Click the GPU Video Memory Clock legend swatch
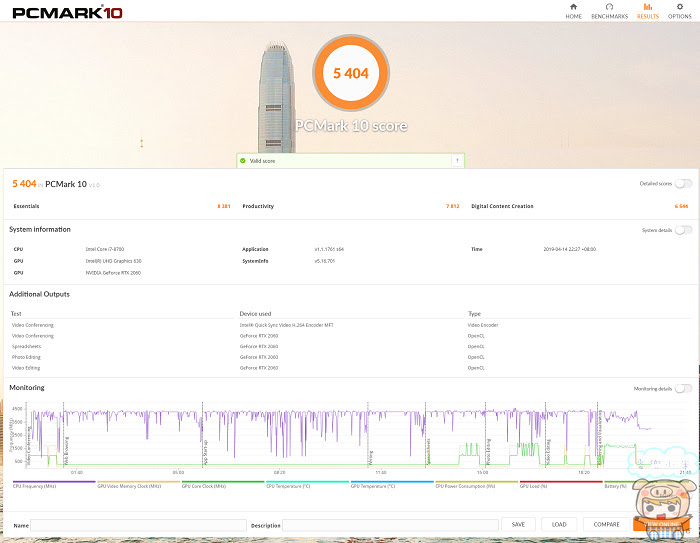 pyautogui.click(x=138, y=482)
